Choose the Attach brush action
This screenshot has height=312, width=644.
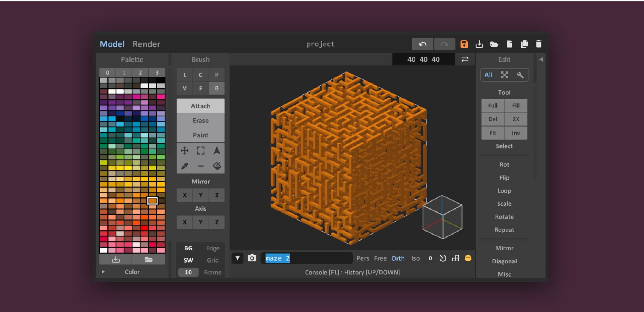click(x=201, y=106)
